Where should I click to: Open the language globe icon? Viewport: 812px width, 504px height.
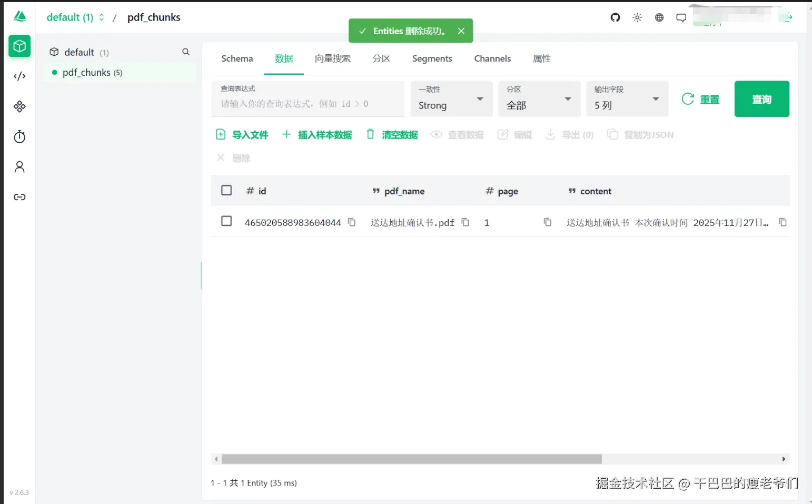coord(659,17)
